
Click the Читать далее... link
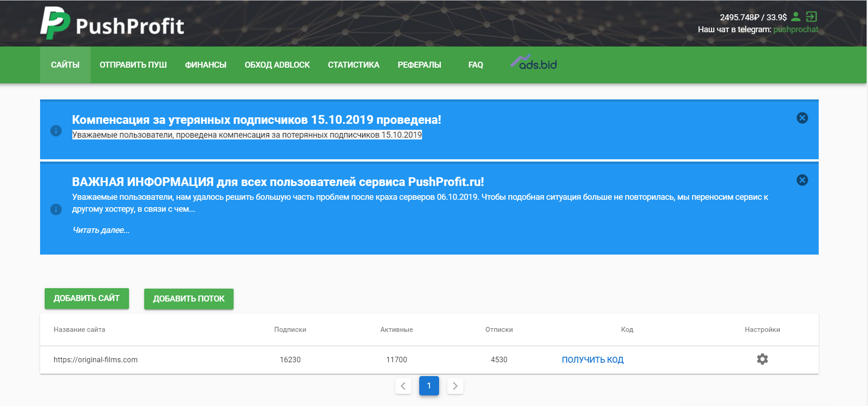click(x=101, y=230)
